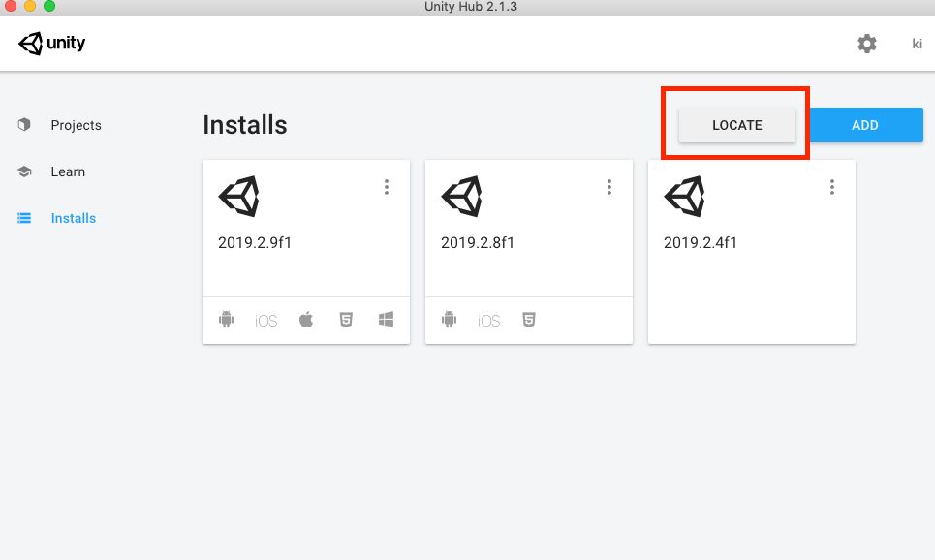Viewport: 935px width, 560px height.
Task: Click the Windows module icon on 2019.2.9f1
Action: 386,320
